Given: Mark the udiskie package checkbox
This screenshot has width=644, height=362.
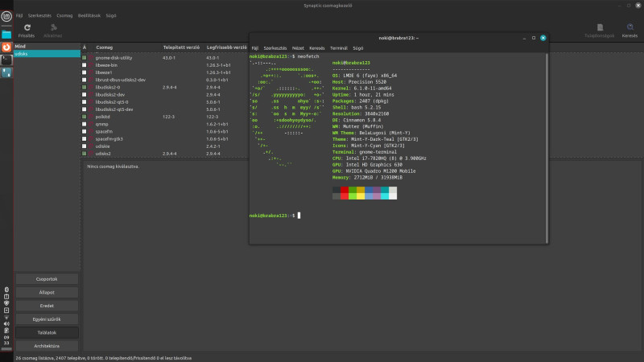Looking at the screenshot, I should click(85, 146).
